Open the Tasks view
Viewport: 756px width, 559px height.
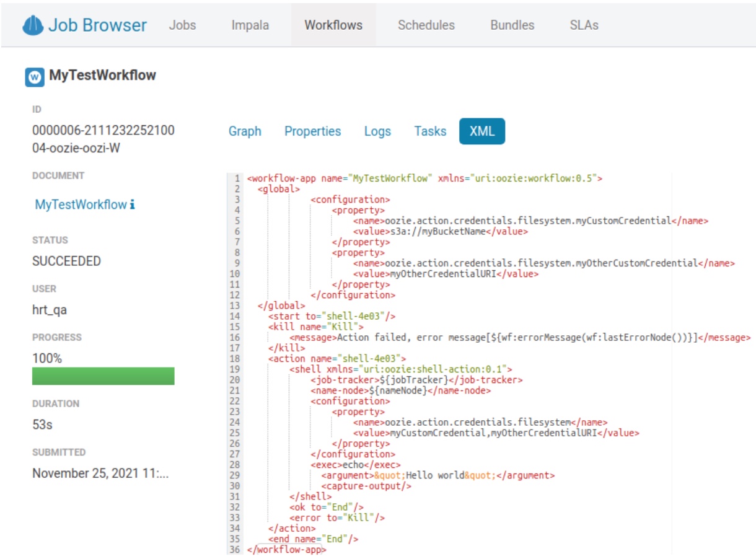(x=430, y=131)
